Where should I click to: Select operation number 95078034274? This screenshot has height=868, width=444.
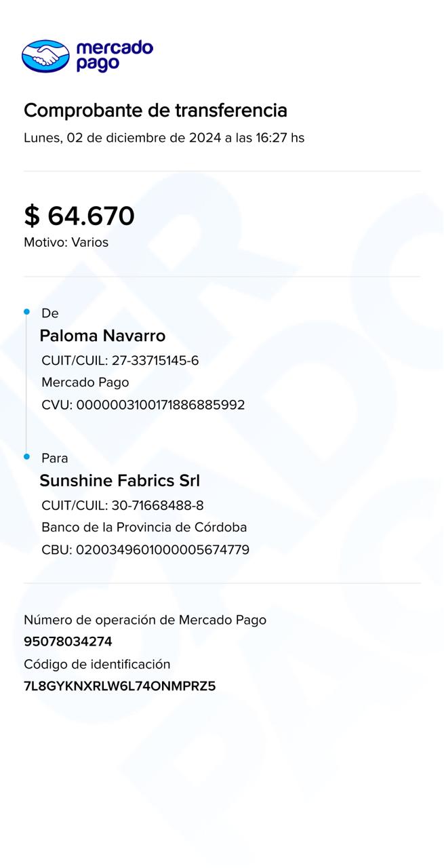[68, 642]
